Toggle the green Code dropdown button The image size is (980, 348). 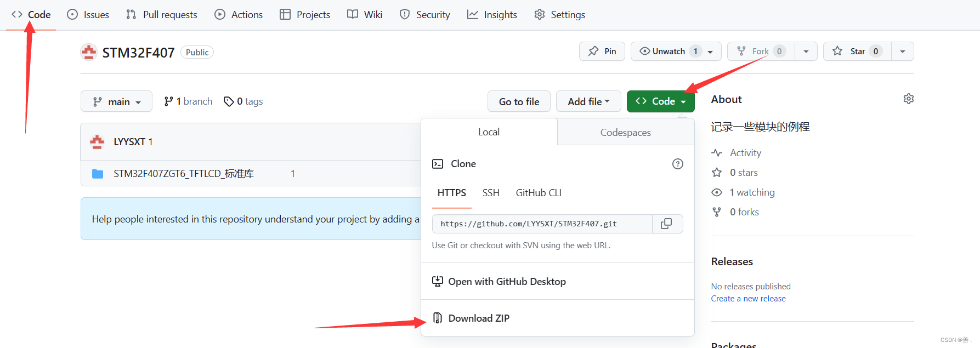point(661,101)
